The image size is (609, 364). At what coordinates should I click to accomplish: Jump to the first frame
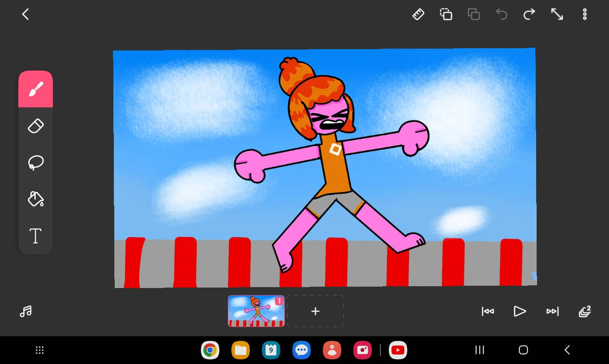487,311
